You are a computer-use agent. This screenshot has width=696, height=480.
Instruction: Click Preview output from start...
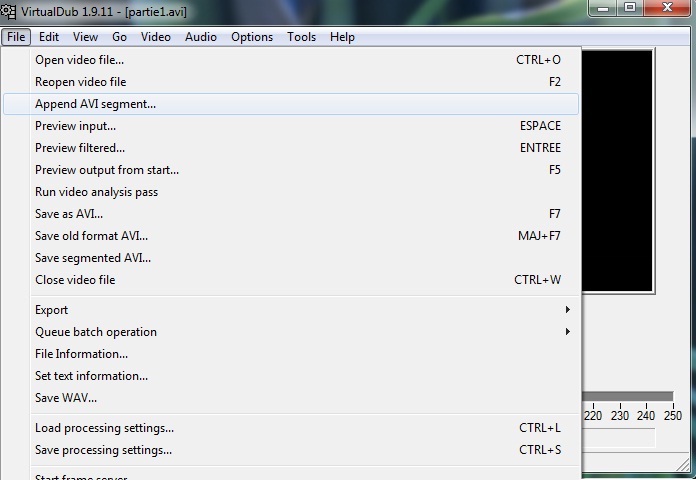click(x=291, y=170)
